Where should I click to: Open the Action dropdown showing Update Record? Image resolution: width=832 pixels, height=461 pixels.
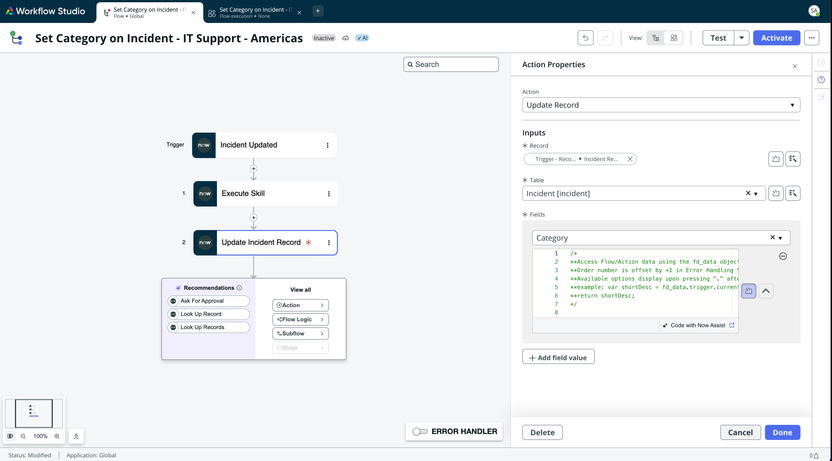[x=661, y=105]
